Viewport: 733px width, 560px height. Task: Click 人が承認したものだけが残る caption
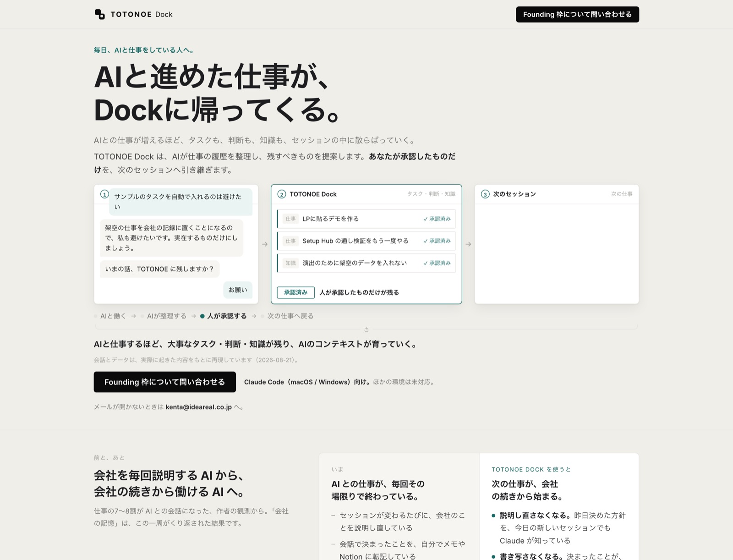(x=359, y=292)
